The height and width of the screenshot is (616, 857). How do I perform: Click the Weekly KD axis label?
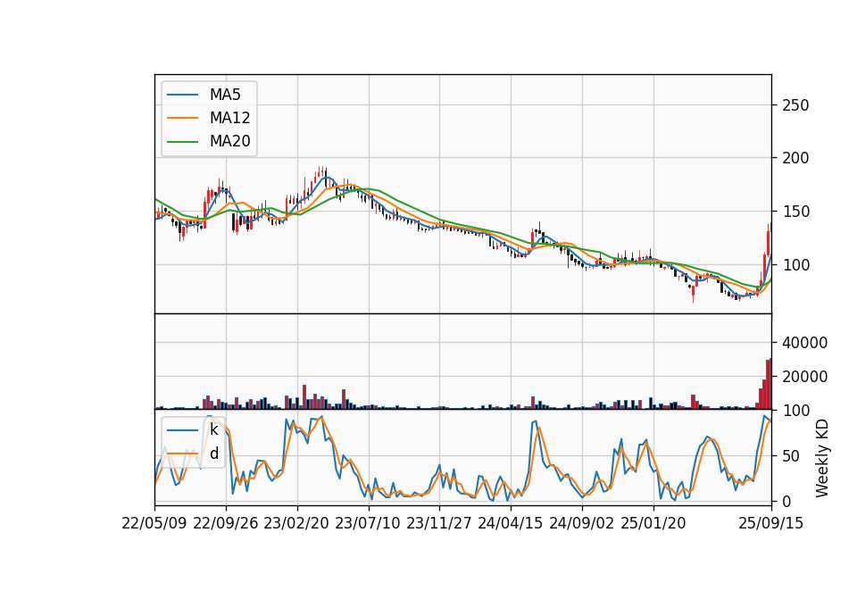tap(822, 459)
